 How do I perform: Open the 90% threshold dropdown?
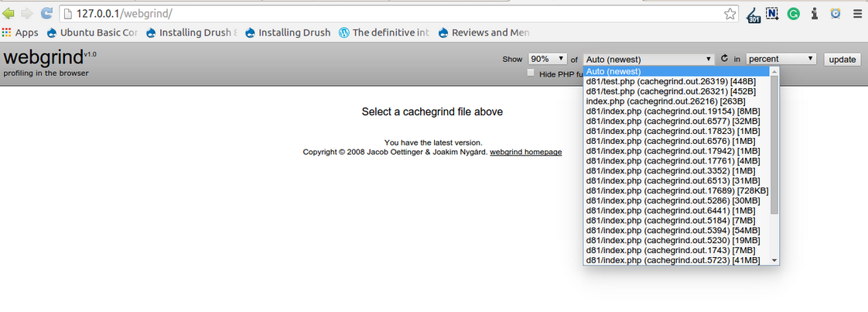click(x=548, y=59)
